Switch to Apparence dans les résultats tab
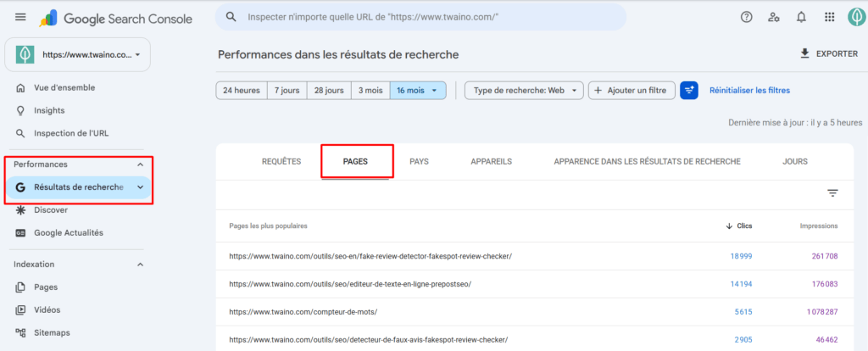868x351 pixels. [647, 162]
